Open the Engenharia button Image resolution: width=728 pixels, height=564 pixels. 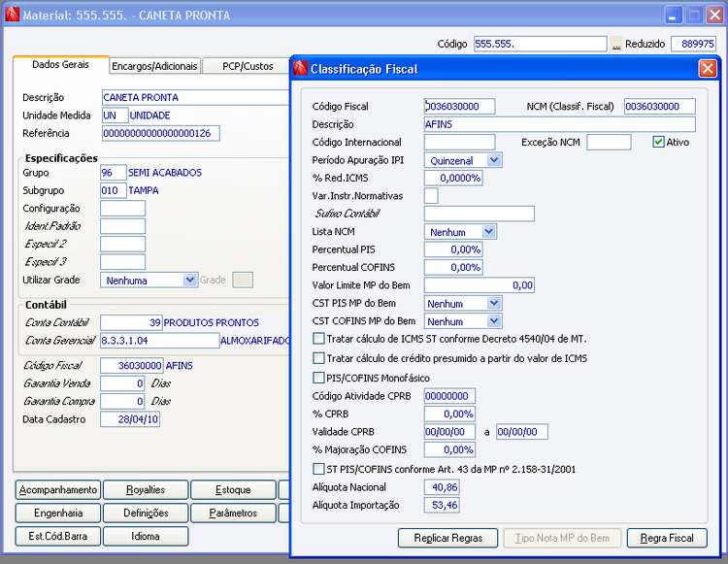(x=58, y=513)
